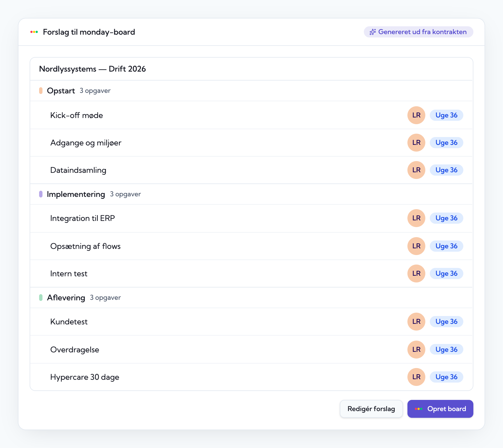Screen dimensions: 503x448
Task: Click the orange Opstart group color marker
Action: [x=41, y=91]
